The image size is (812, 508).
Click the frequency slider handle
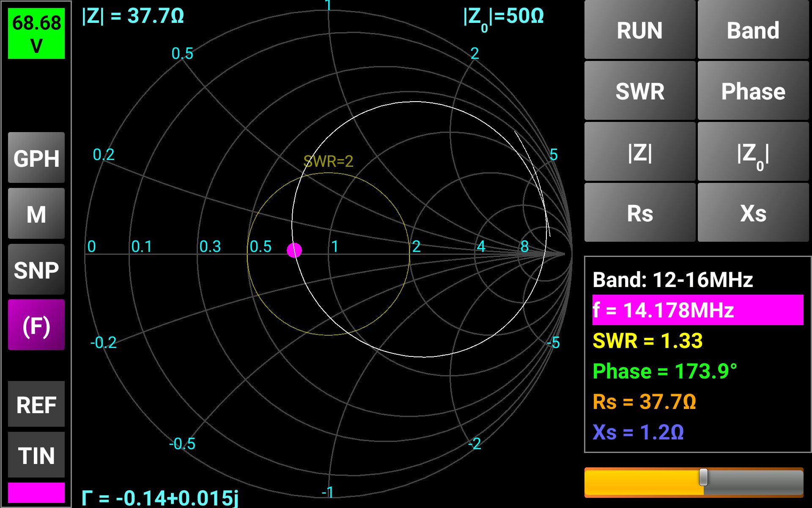point(703,477)
